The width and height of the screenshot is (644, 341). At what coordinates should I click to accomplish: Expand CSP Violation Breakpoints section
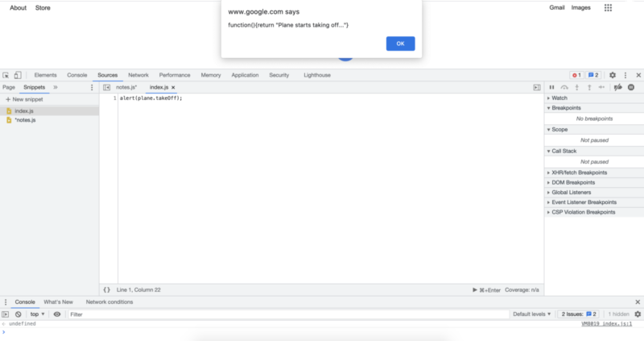pyautogui.click(x=594, y=212)
